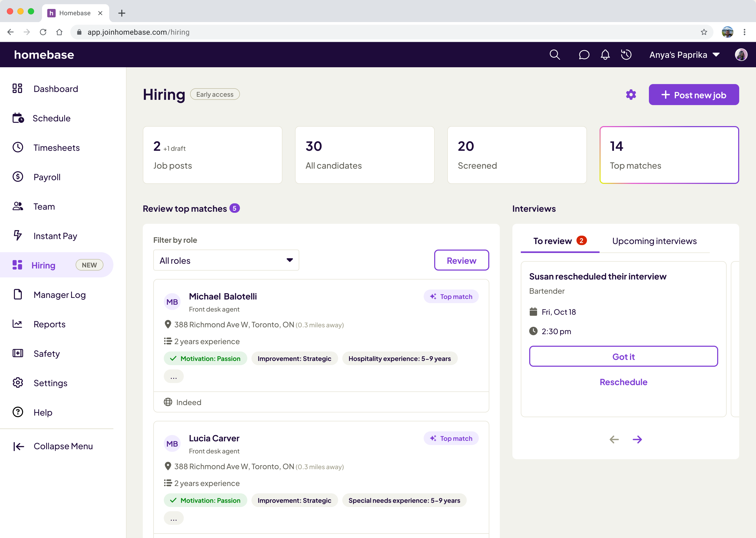Open the search magnifier icon
The height and width of the screenshot is (538, 756).
pyautogui.click(x=555, y=55)
